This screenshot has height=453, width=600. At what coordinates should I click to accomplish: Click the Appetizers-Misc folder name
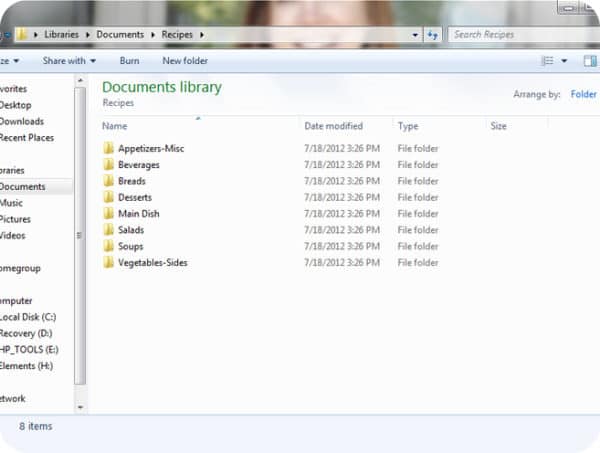[x=151, y=148]
